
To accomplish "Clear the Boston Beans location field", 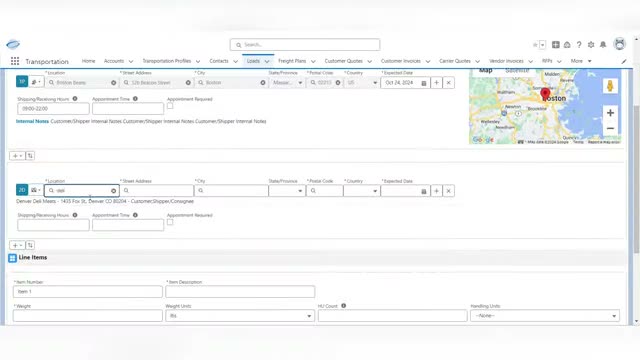I will 113,83.
